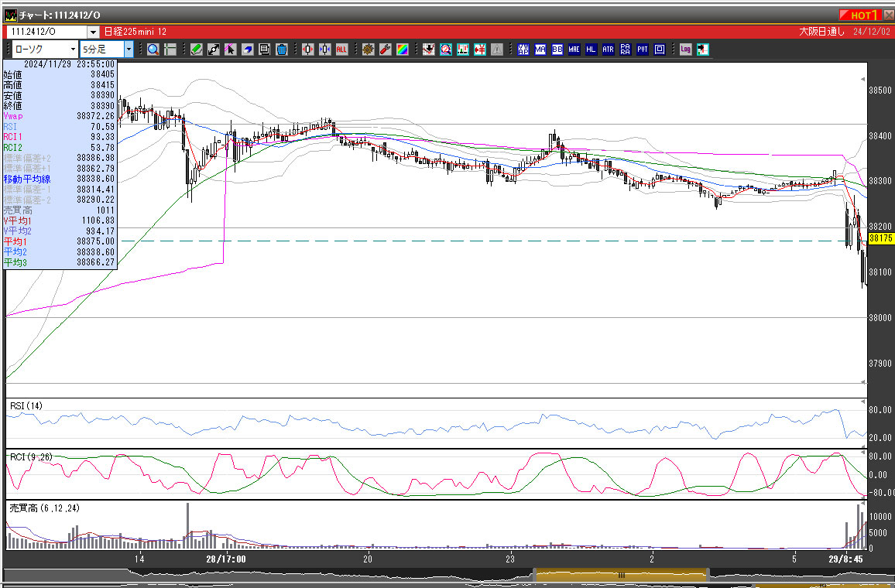Click the Q2 magnifier icon

coord(446,50)
